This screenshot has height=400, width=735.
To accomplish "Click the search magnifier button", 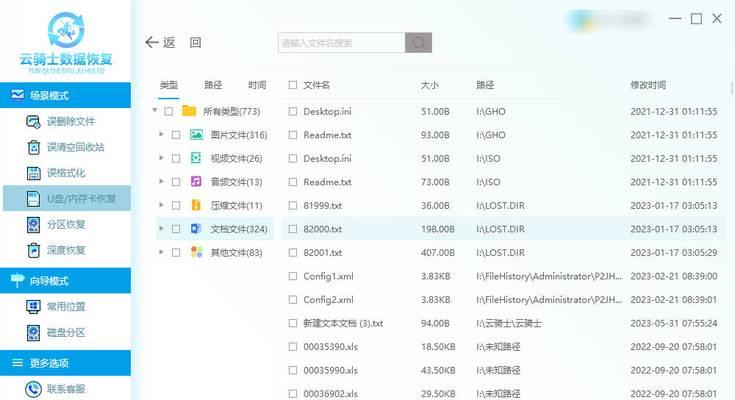I will click(x=418, y=43).
